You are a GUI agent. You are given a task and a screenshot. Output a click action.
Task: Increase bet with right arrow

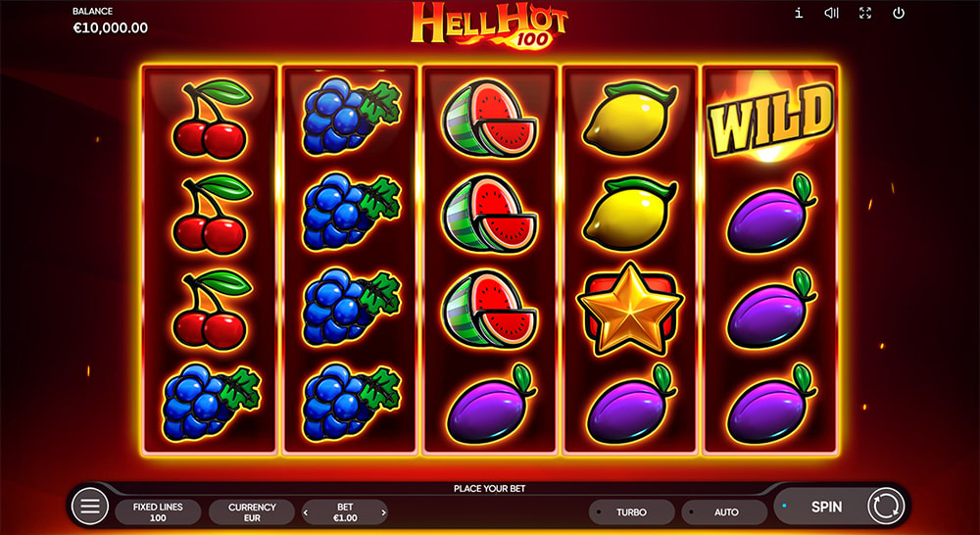click(x=383, y=512)
